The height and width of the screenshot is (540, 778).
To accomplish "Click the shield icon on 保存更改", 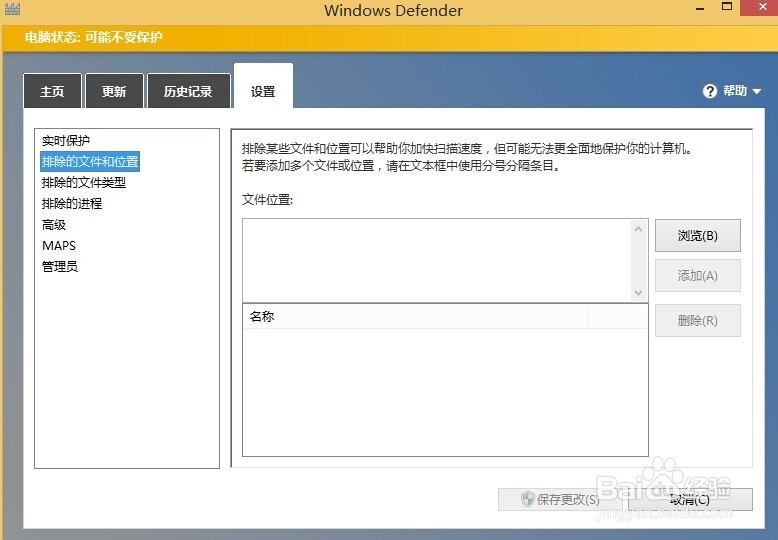I will 527,499.
